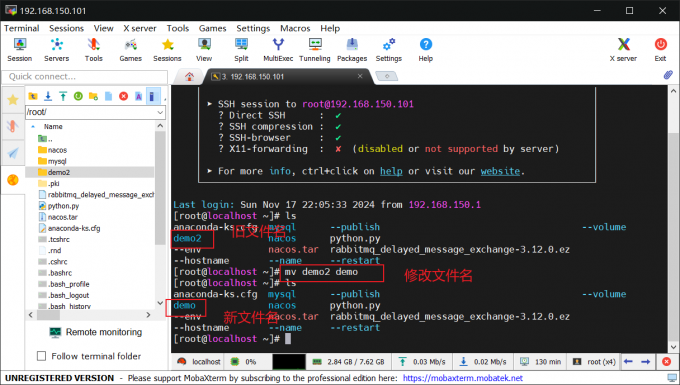
Task: Enable Follow terminal folder checkbox
Action: (x=42, y=356)
